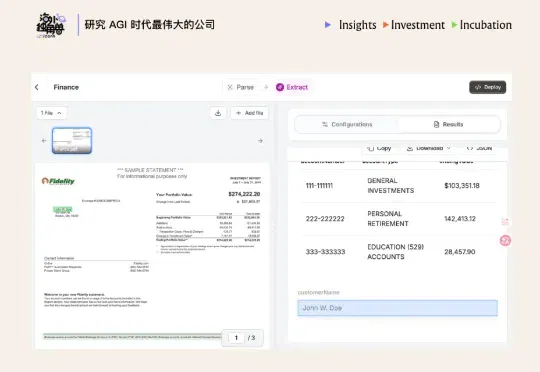Click the Add file button

pos(250,113)
